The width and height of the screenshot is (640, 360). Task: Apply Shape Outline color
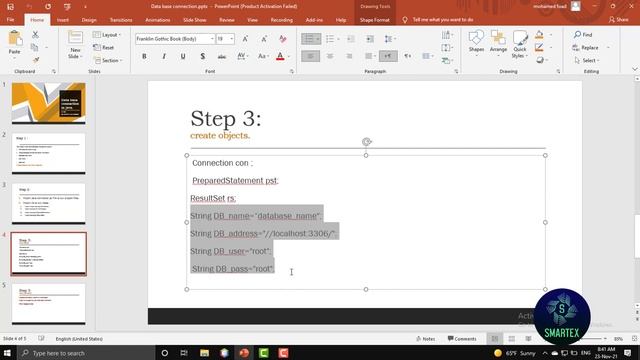pyautogui.click(x=539, y=47)
